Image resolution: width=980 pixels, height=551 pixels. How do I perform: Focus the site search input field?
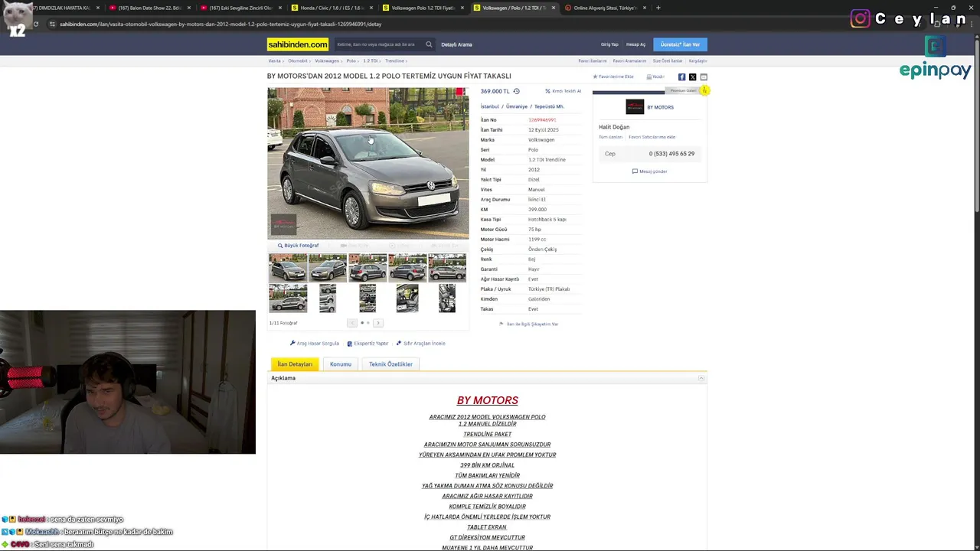(378, 44)
